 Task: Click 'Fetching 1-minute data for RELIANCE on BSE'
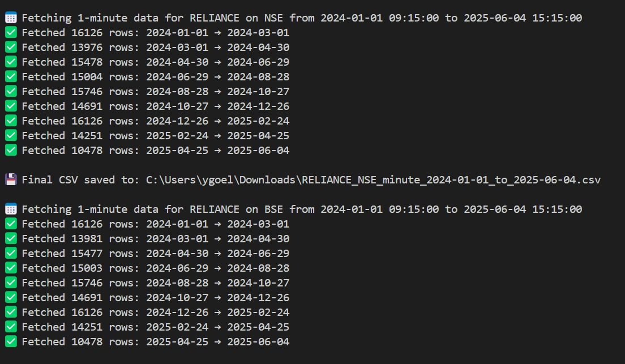tap(152, 209)
